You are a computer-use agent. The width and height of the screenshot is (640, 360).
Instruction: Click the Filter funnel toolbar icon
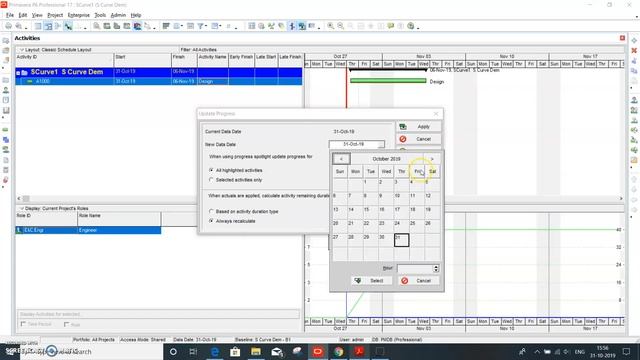coord(201,26)
